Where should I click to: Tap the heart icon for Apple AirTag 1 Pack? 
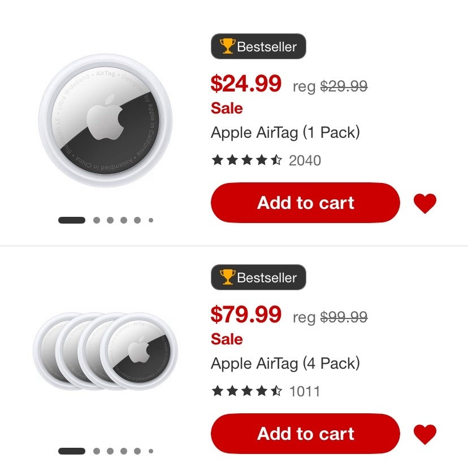tap(425, 203)
